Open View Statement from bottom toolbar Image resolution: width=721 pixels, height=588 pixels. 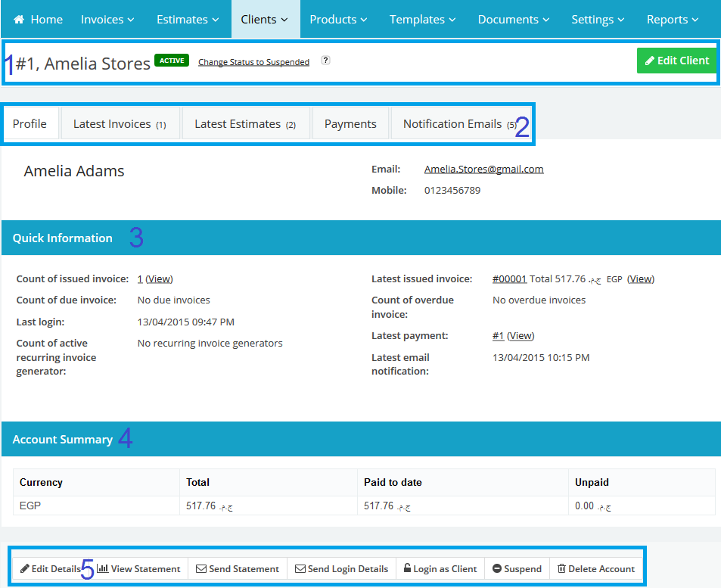[x=138, y=569]
